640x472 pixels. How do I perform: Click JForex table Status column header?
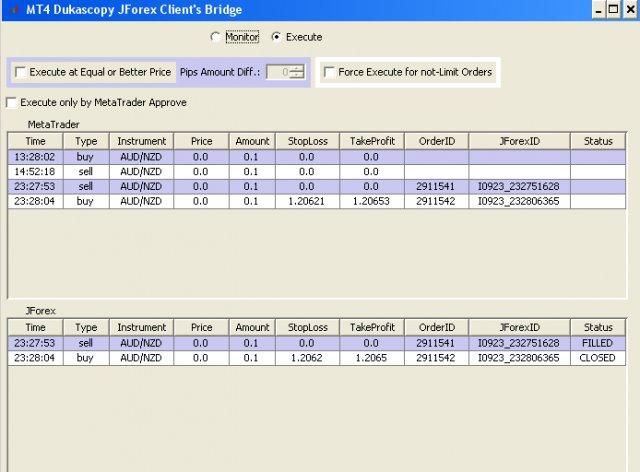[x=598, y=327]
